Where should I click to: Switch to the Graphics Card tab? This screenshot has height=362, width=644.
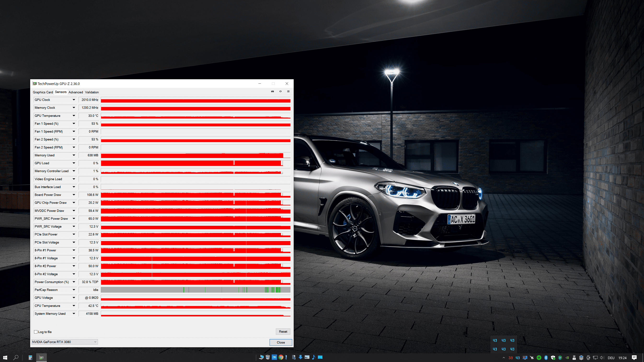click(43, 92)
